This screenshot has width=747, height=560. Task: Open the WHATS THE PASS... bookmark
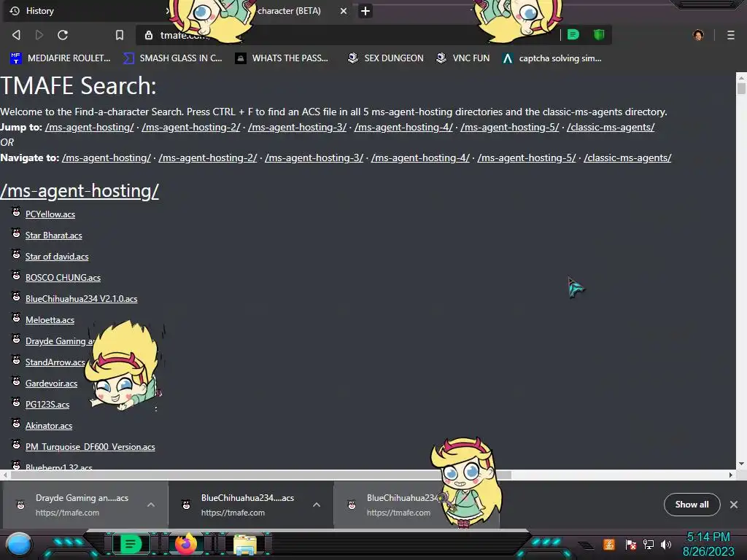(282, 58)
